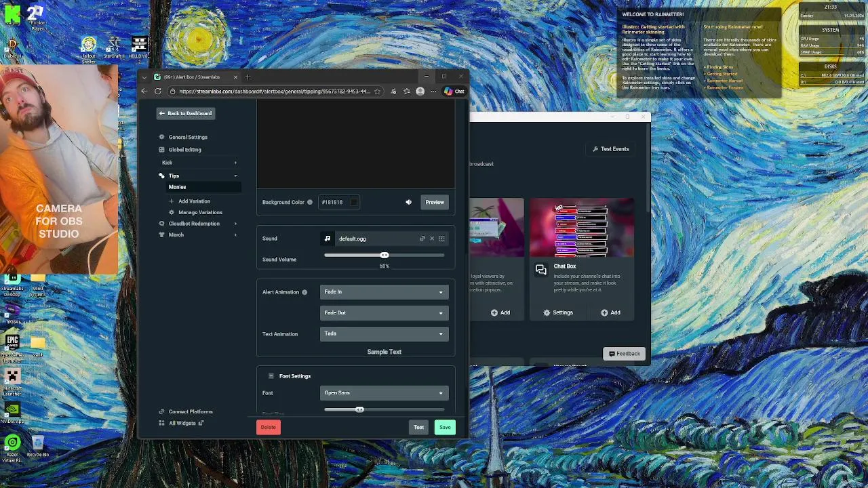Open Chat Box Settings in the back window
868x488 pixels.
(x=558, y=312)
